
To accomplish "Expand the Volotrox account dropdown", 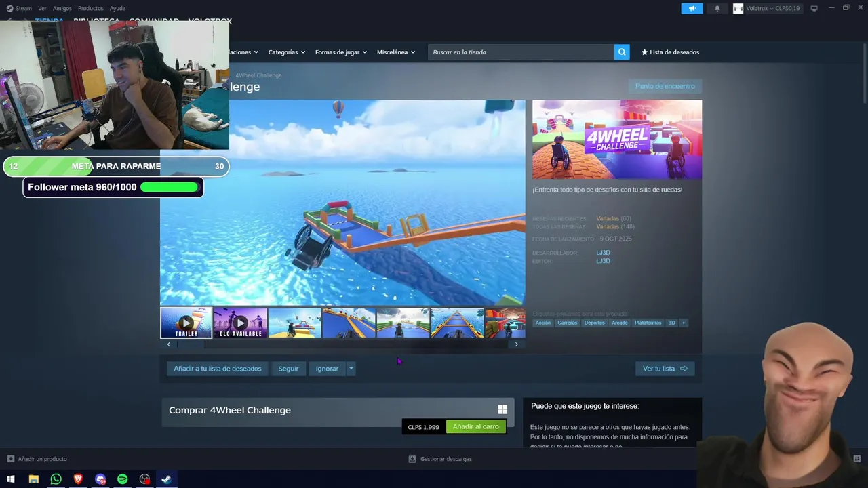I will (x=772, y=9).
